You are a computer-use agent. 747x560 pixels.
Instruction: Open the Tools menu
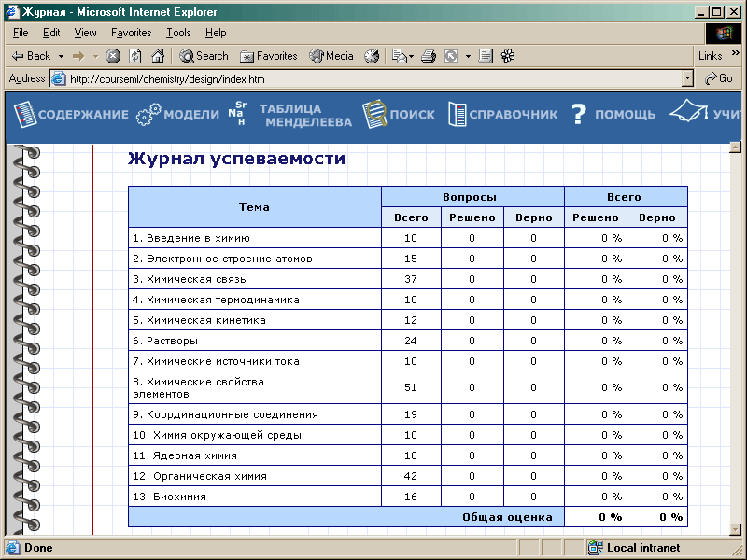178,33
